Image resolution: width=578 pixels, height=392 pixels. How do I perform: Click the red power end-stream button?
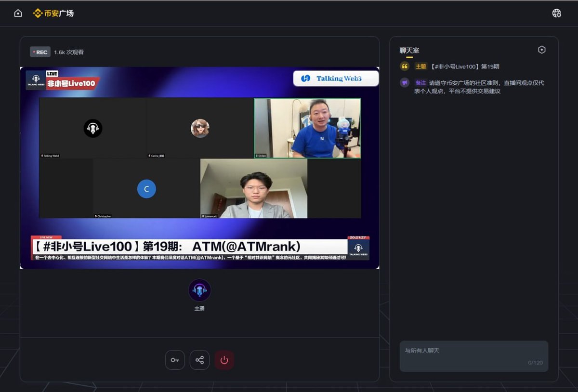coord(224,360)
